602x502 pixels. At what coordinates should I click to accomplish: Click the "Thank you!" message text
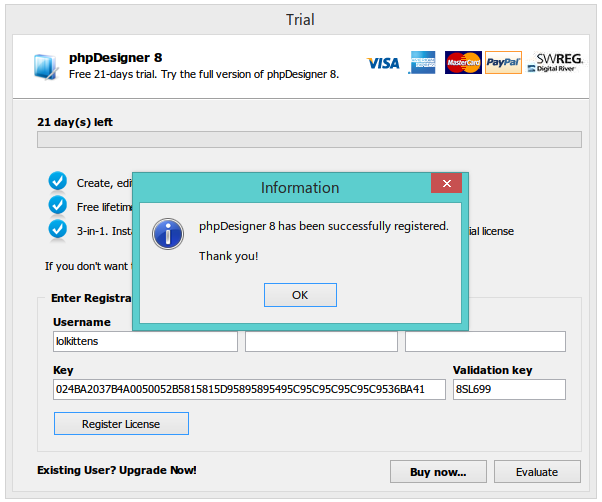point(228,256)
